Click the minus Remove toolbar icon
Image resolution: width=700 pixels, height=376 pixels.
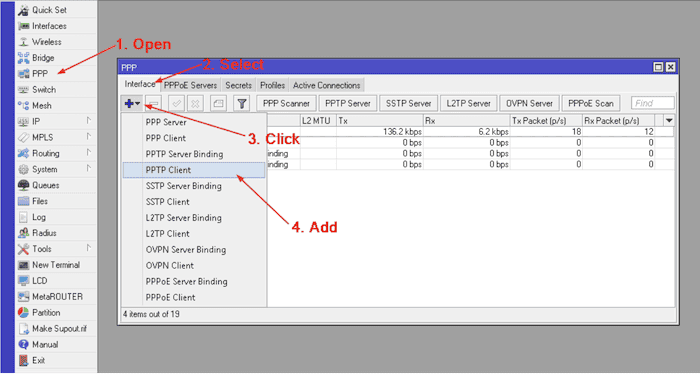pyautogui.click(x=153, y=103)
